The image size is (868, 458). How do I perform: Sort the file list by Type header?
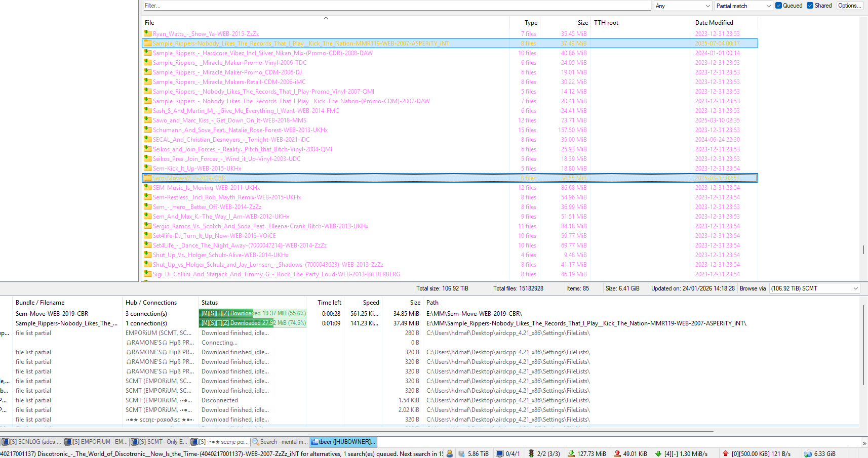[525, 23]
